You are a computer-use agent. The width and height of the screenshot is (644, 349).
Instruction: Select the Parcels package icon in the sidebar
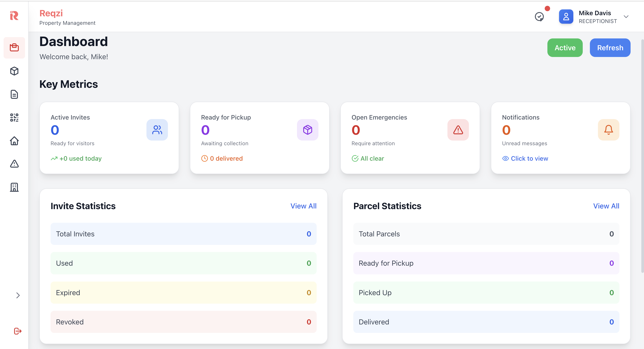click(14, 71)
